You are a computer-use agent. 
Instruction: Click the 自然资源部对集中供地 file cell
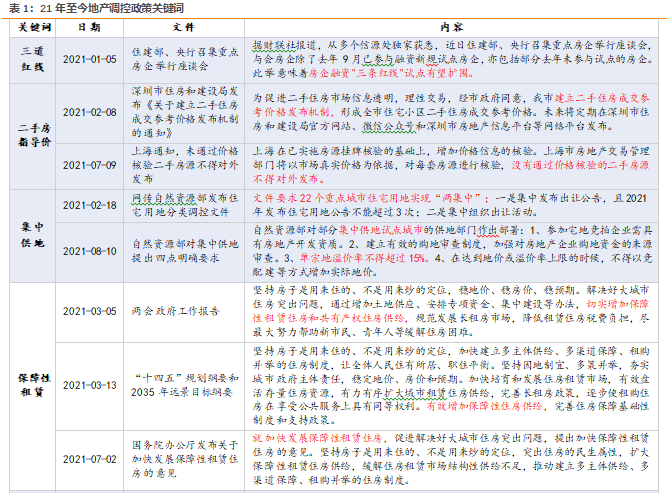(184, 251)
